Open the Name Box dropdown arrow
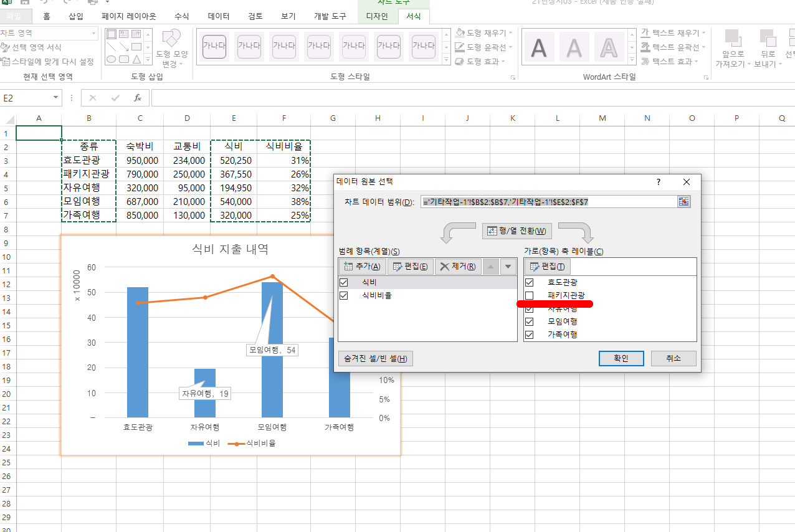Image resolution: width=795 pixels, height=532 pixels. tap(56, 98)
